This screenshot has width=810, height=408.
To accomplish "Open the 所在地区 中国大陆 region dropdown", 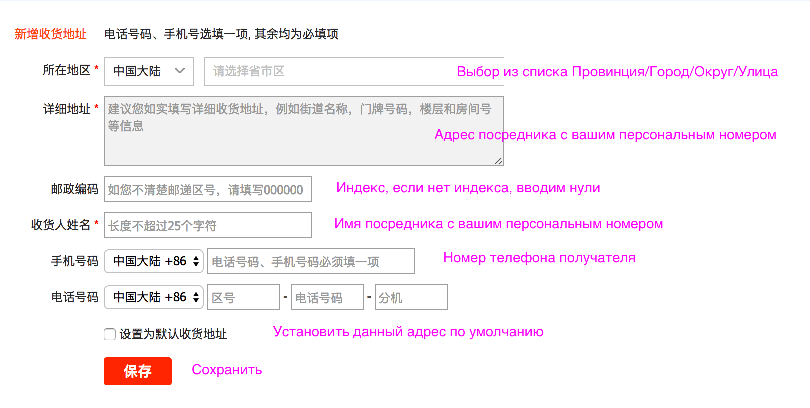I will coord(148,71).
